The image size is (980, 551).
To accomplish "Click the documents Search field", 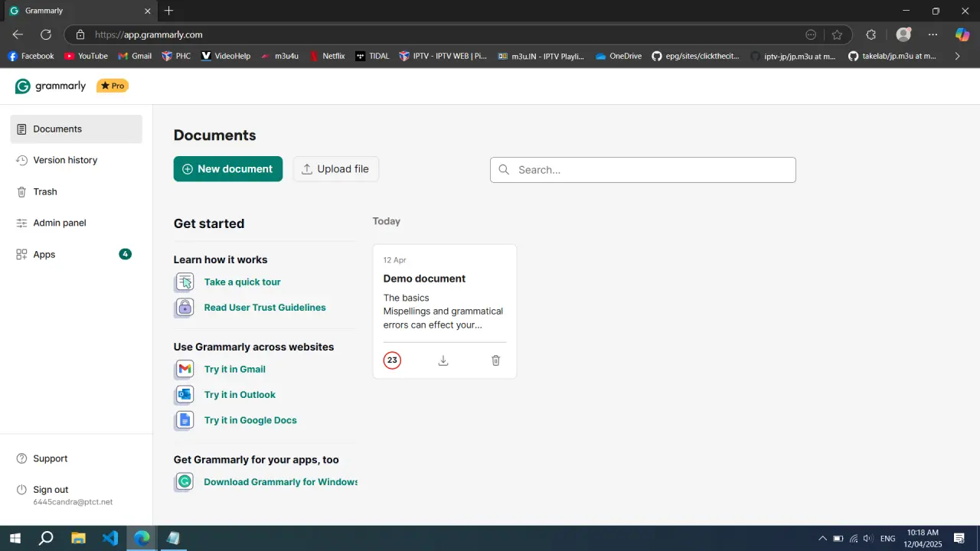I will [643, 170].
